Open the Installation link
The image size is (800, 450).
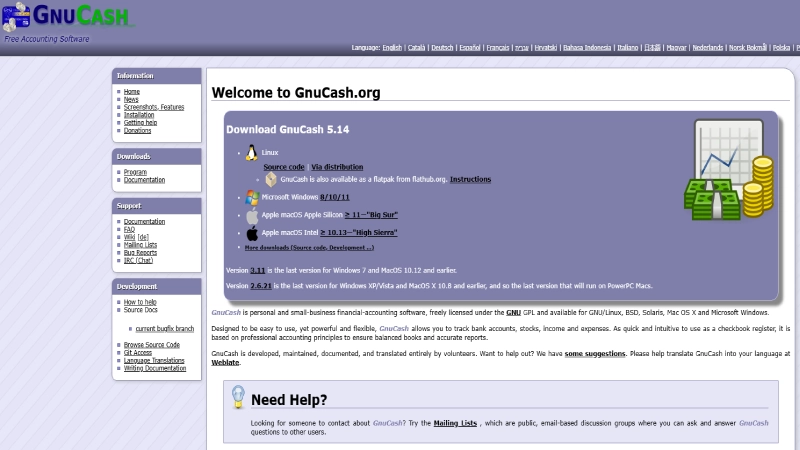(x=139, y=115)
